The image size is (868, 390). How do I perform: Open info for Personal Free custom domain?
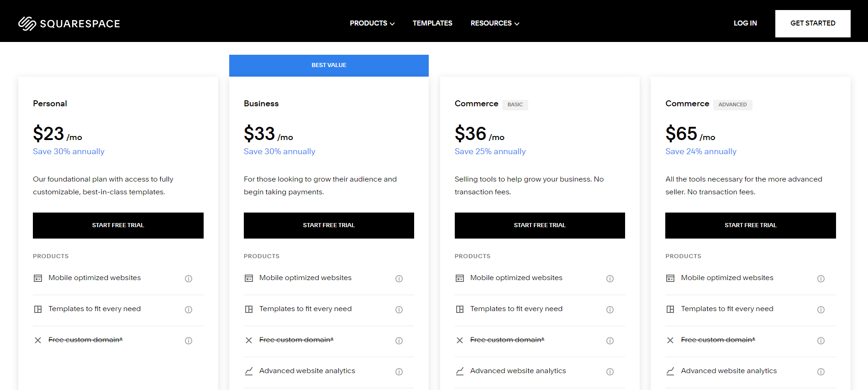tap(189, 341)
